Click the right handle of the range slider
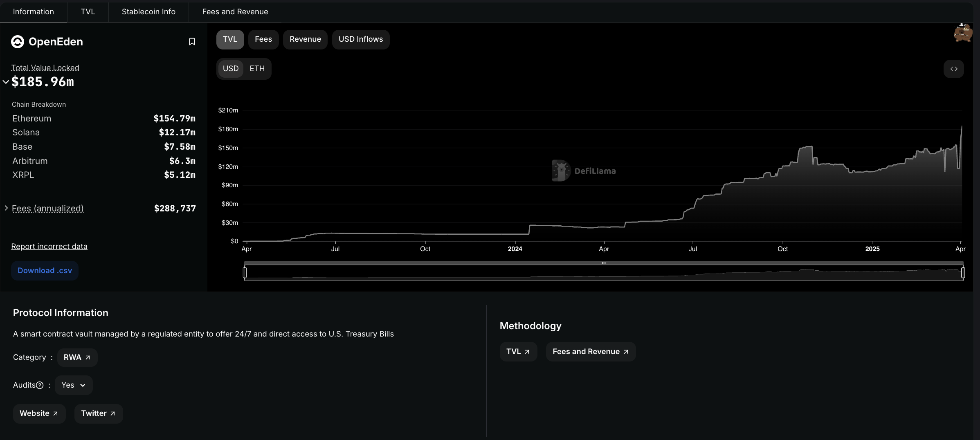 [x=963, y=272]
